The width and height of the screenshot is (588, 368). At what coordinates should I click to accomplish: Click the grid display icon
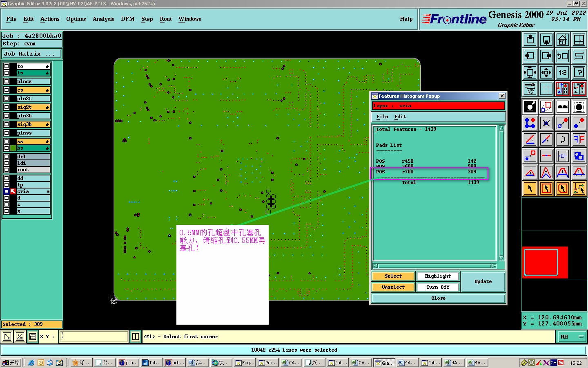click(x=546, y=88)
